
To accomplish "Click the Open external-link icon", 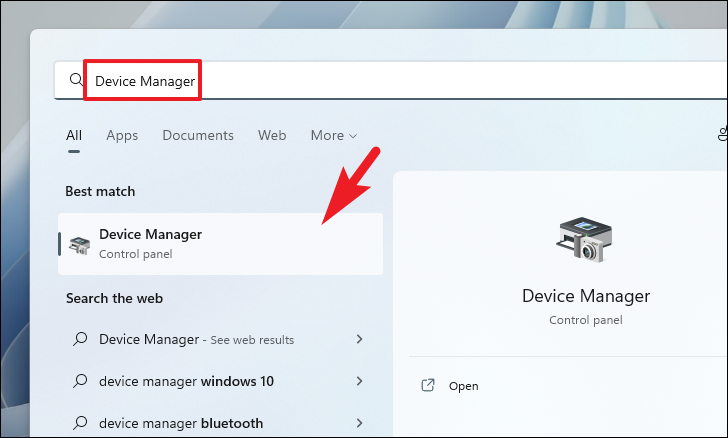I will [x=428, y=385].
